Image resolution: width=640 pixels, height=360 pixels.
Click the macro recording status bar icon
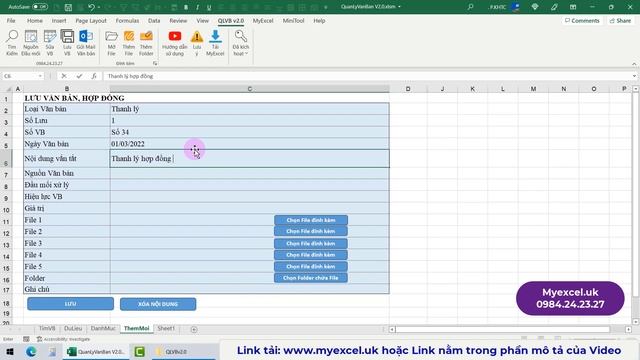(x=26, y=339)
